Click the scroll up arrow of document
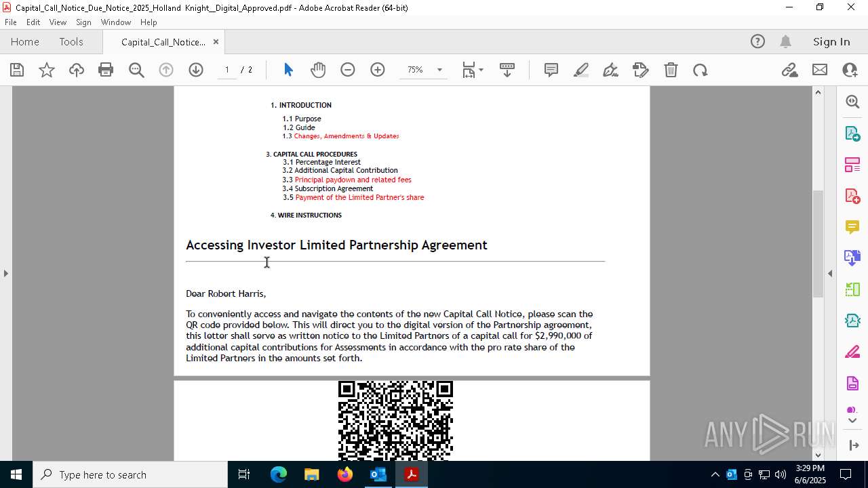868x488 pixels. click(x=818, y=92)
